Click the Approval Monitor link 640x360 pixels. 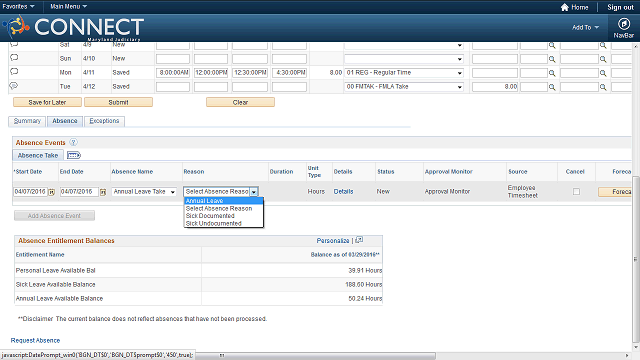pos(447,191)
